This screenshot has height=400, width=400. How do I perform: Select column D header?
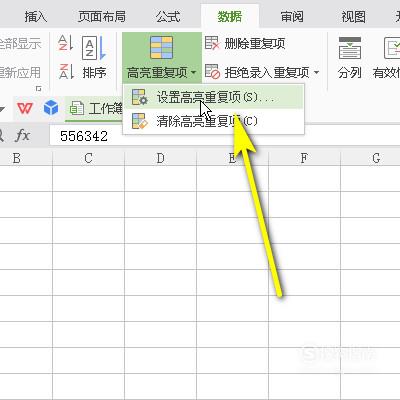click(160, 158)
